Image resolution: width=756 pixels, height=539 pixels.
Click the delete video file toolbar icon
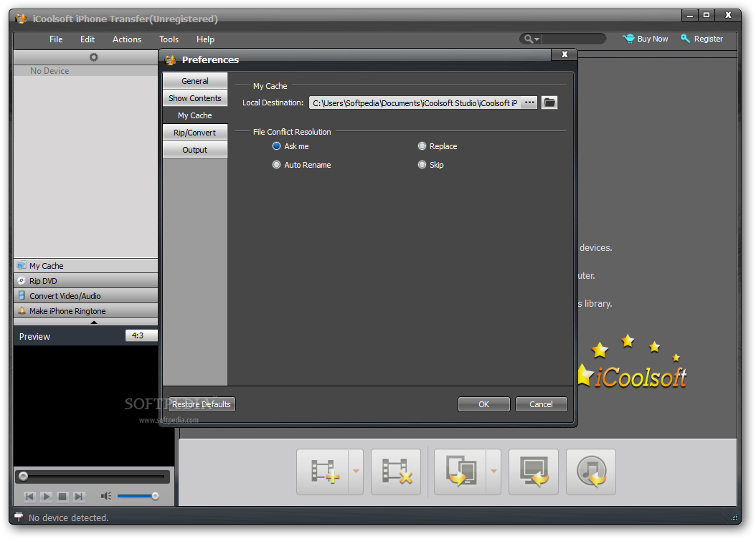[x=396, y=472]
